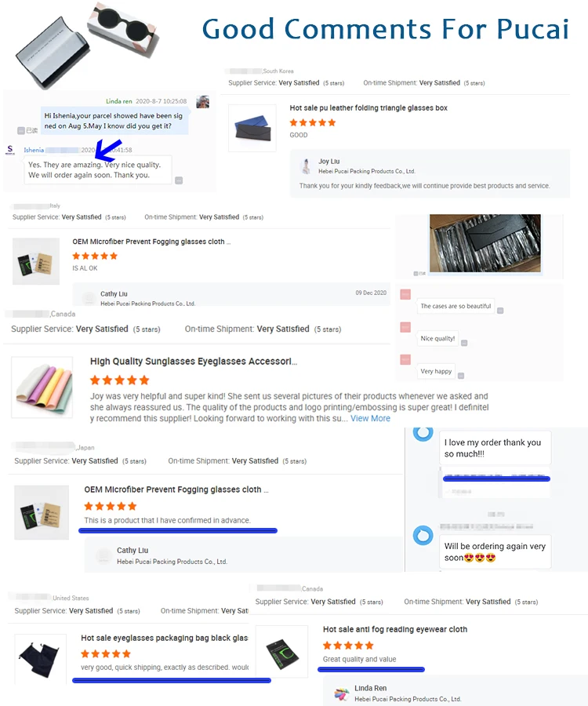
Task: Click the small icon beside Ishenia's reply bubble
Action: pyautogui.click(x=179, y=180)
